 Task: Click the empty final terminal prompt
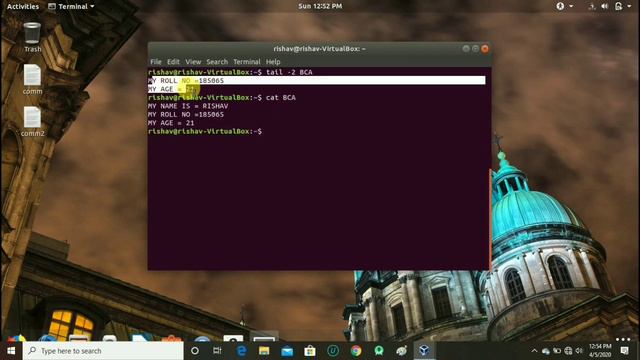pyautogui.click(x=205, y=131)
